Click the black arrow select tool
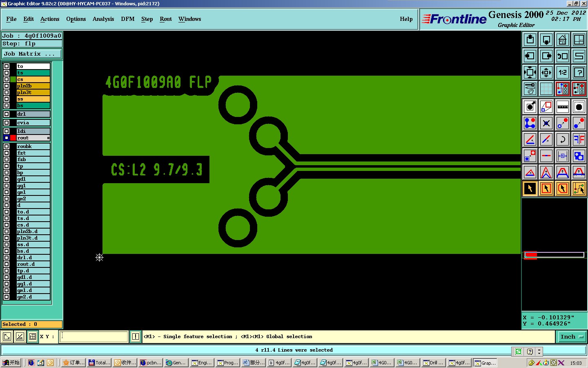The image size is (588, 368). 530,188
